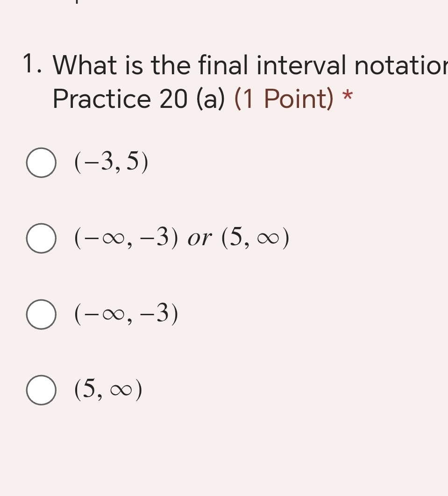Click the (−3, 5) answer label text
The width and height of the screenshot is (448, 496).
(111, 163)
